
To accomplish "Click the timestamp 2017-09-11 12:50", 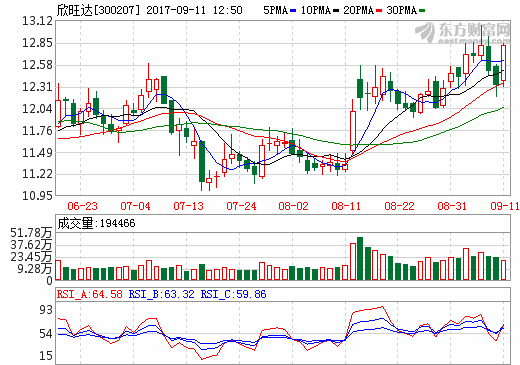I will [x=194, y=10].
